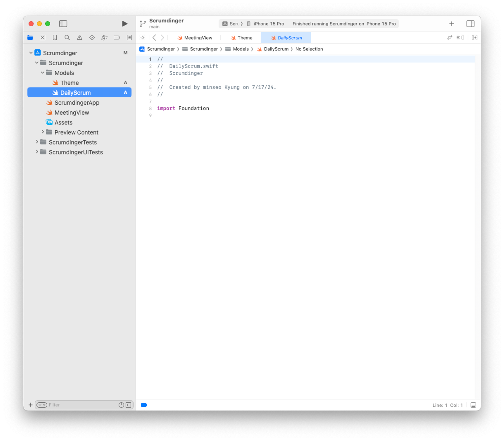Open the breakpoint navigator icon

click(116, 38)
